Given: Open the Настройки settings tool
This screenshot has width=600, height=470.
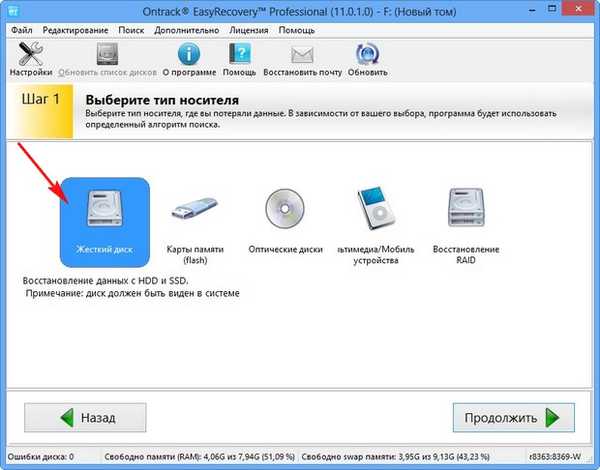Looking at the screenshot, I should click(x=30, y=58).
